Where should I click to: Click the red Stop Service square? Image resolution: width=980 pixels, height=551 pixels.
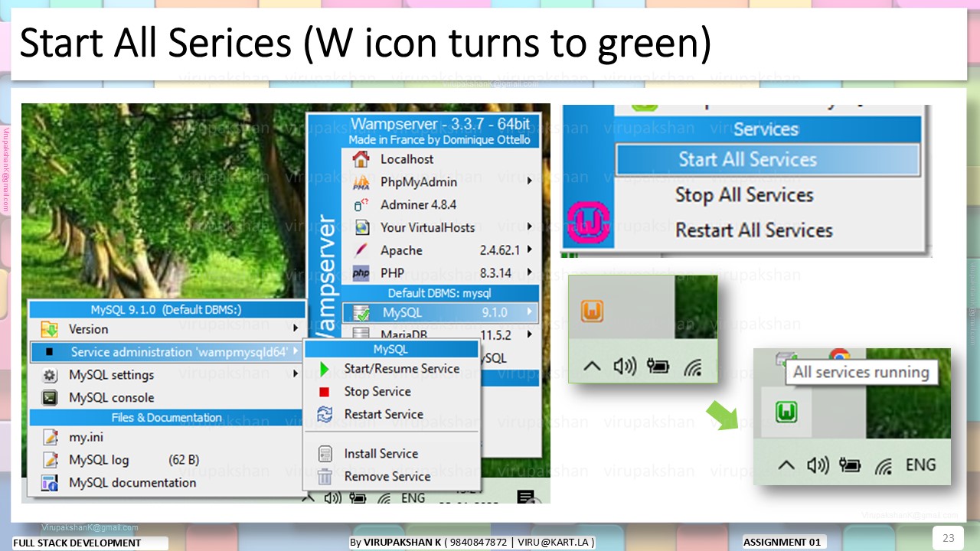pos(325,392)
